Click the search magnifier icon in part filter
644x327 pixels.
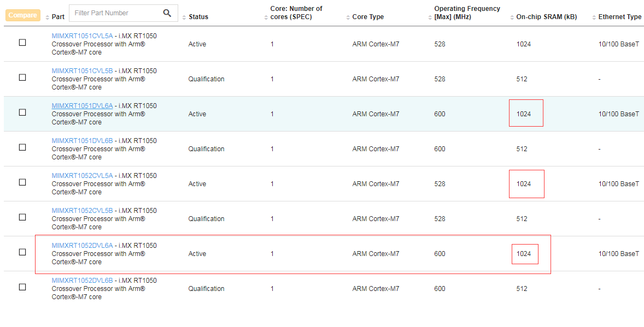coord(167,13)
